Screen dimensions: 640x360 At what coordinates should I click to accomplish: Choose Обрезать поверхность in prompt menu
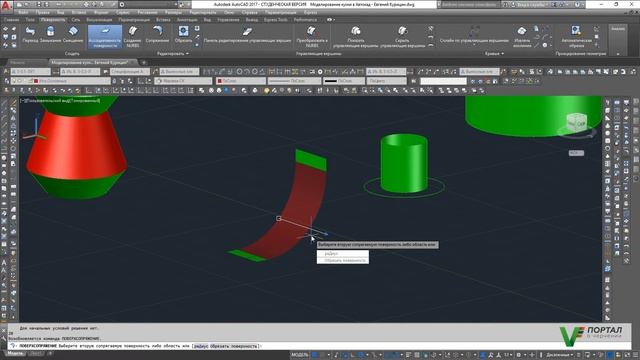343,260
